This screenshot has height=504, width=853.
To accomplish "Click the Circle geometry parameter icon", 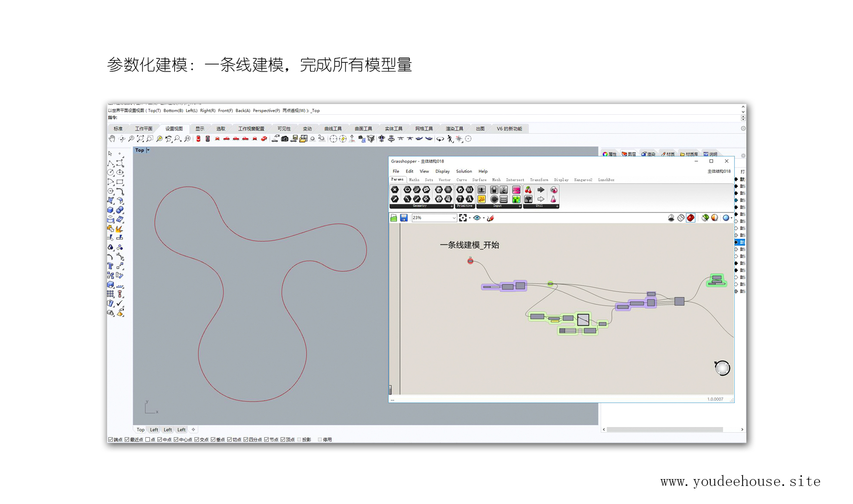I will tap(407, 189).
